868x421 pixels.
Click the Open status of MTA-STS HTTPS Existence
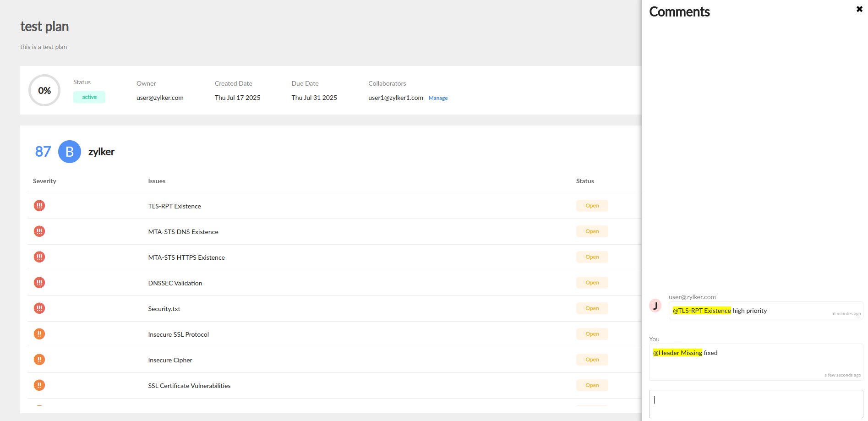592,257
